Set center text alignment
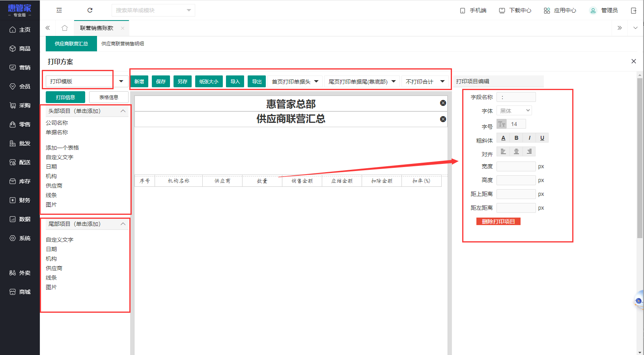The width and height of the screenshot is (644, 355). coord(516,152)
